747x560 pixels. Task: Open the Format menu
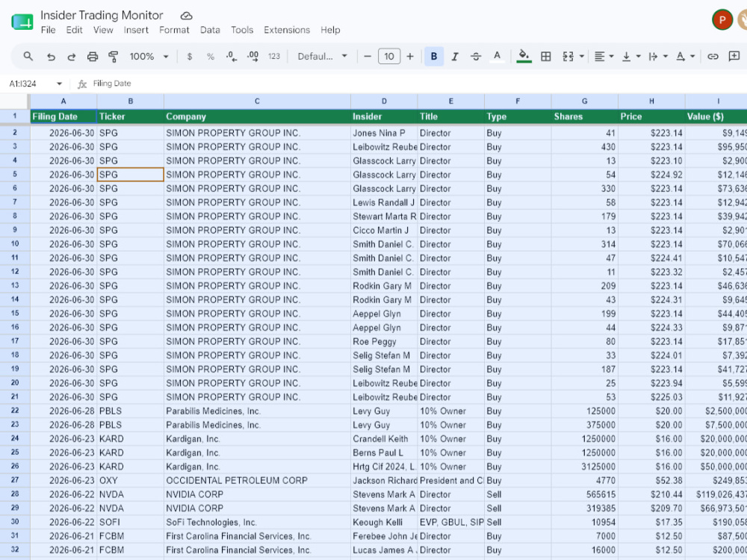[x=174, y=30]
